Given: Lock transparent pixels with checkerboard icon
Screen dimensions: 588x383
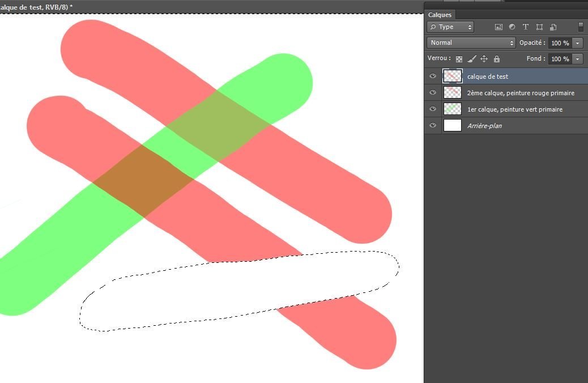Looking at the screenshot, I should coord(459,59).
